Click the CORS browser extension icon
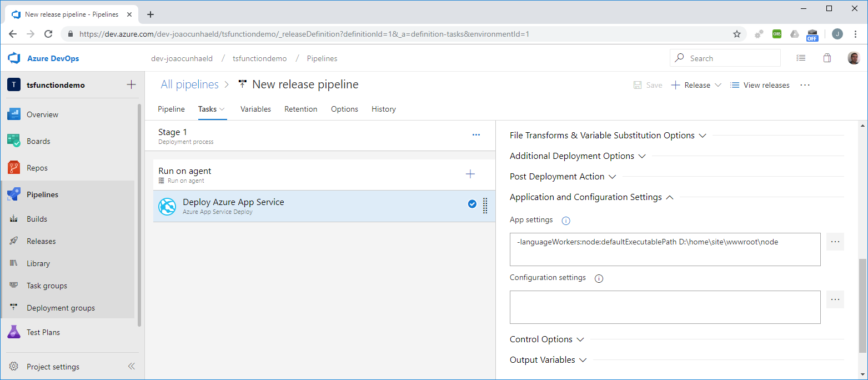Image resolution: width=868 pixels, height=380 pixels. [x=777, y=34]
